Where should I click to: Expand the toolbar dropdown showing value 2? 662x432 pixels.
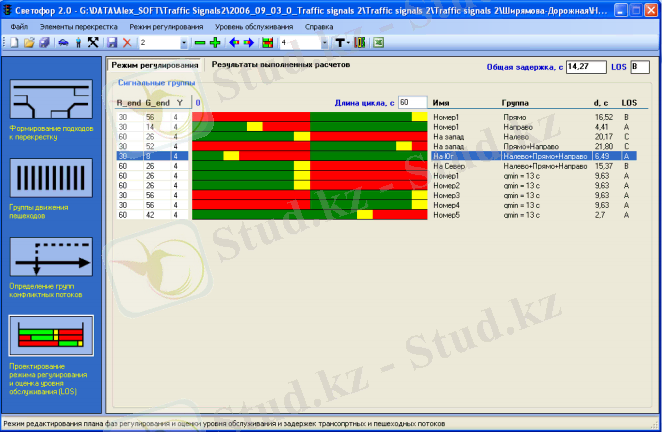pyautogui.click(x=183, y=44)
